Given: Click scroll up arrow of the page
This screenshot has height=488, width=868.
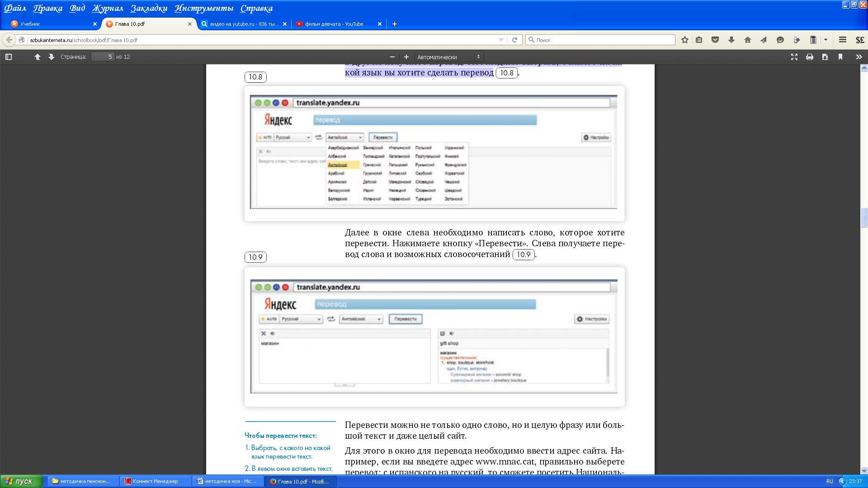Looking at the screenshot, I should (864, 68).
